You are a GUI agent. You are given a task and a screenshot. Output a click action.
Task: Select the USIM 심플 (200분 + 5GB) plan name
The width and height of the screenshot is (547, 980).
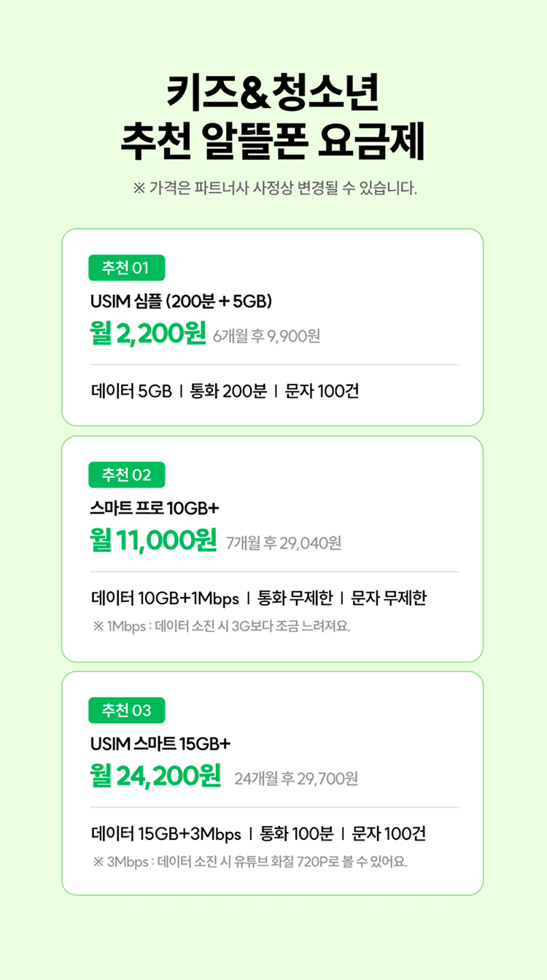[182, 301]
